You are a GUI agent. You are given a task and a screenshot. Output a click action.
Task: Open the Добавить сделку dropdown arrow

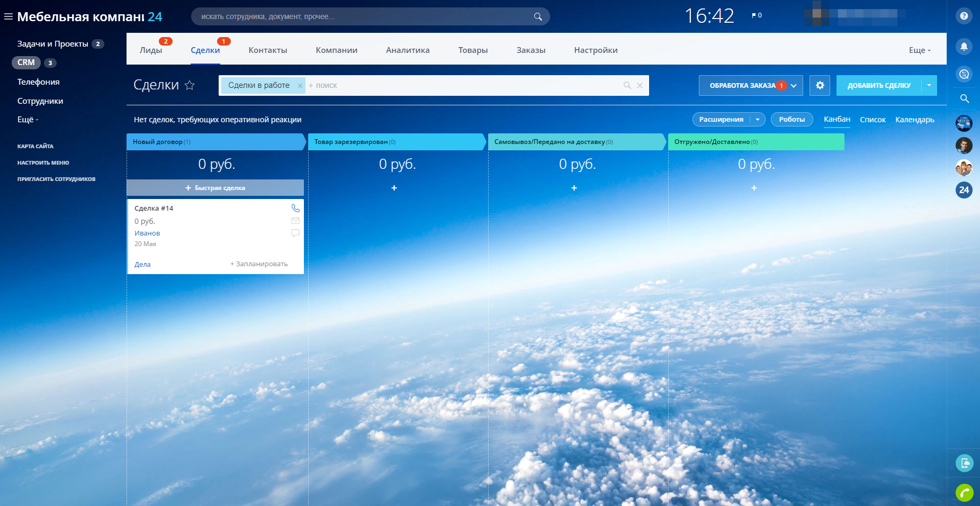[x=929, y=85]
